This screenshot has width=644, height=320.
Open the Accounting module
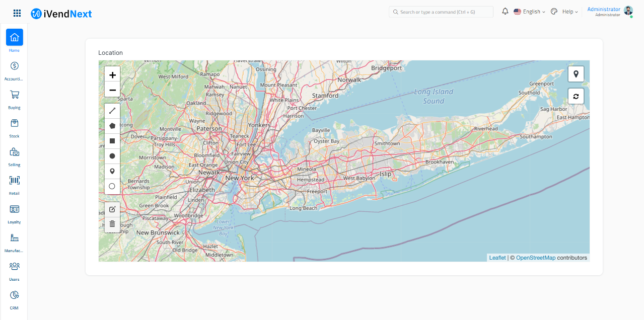tap(14, 70)
